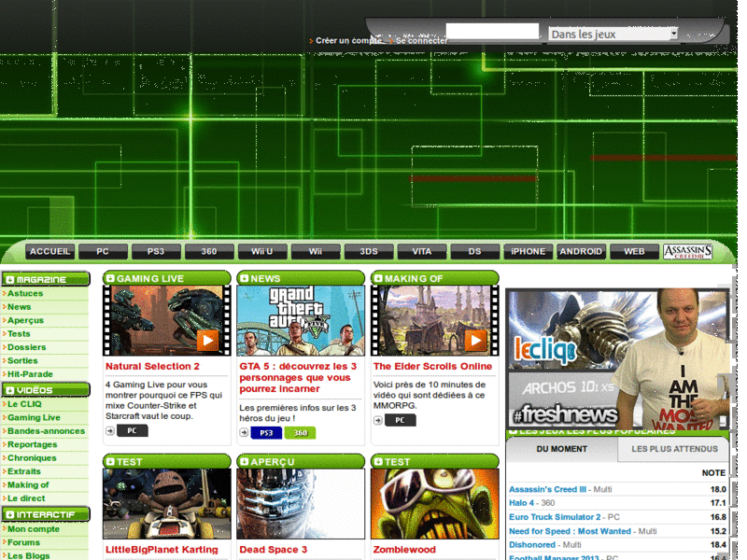Click the plus icon beside MAGAZINE header

[x=10, y=279]
